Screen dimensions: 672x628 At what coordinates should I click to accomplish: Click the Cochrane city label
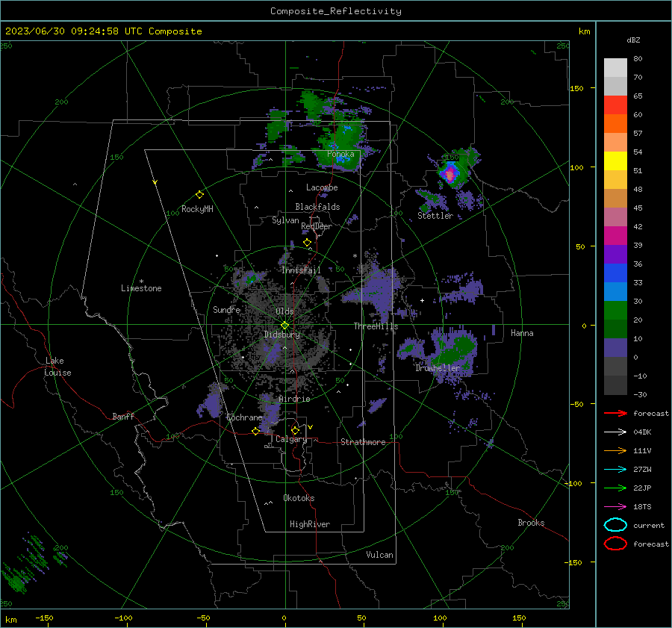pos(244,417)
